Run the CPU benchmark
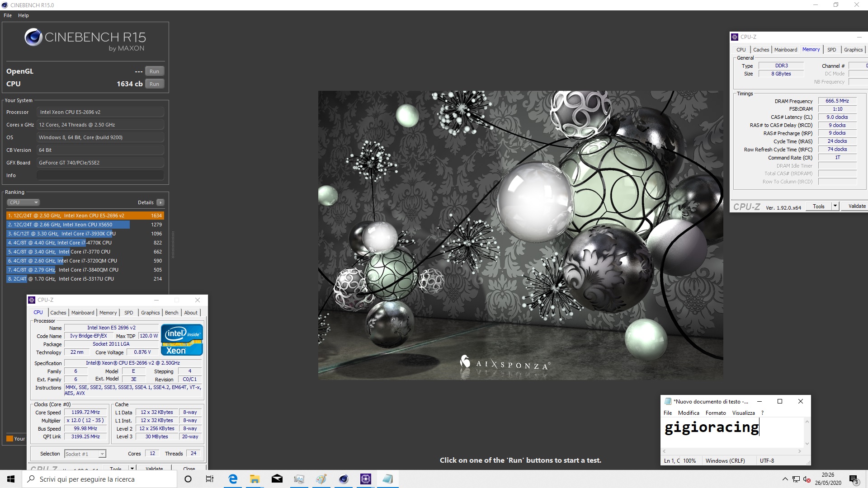The image size is (868, 488). tap(154, 84)
